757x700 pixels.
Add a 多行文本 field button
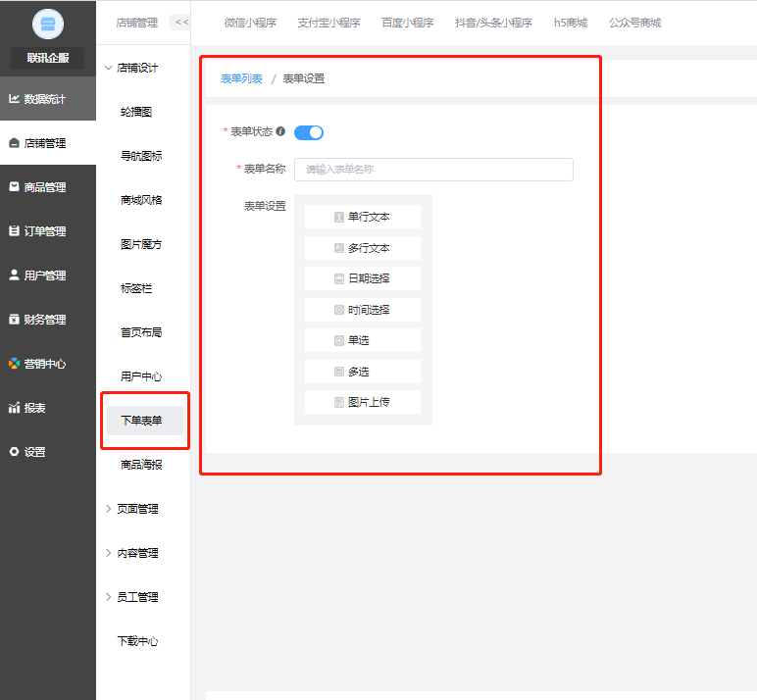point(363,248)
